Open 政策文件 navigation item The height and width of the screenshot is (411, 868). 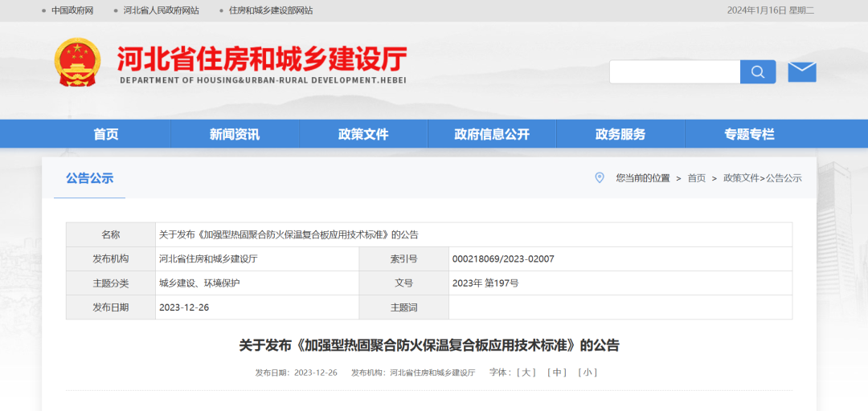coord(363,134)
